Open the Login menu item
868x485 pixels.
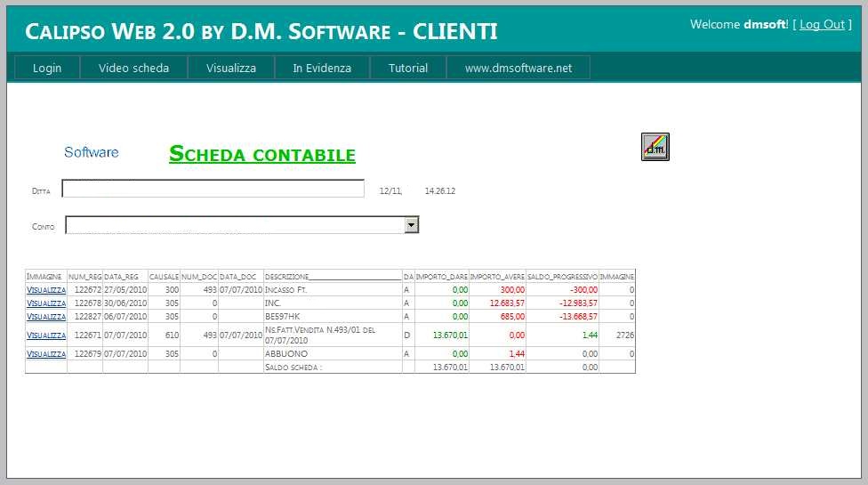[47, 69]
